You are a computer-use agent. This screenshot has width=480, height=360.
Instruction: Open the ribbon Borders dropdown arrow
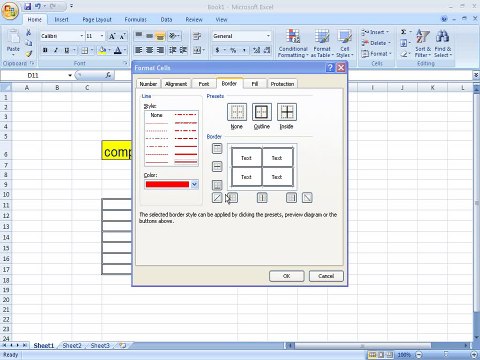click(x=91, y=50)
